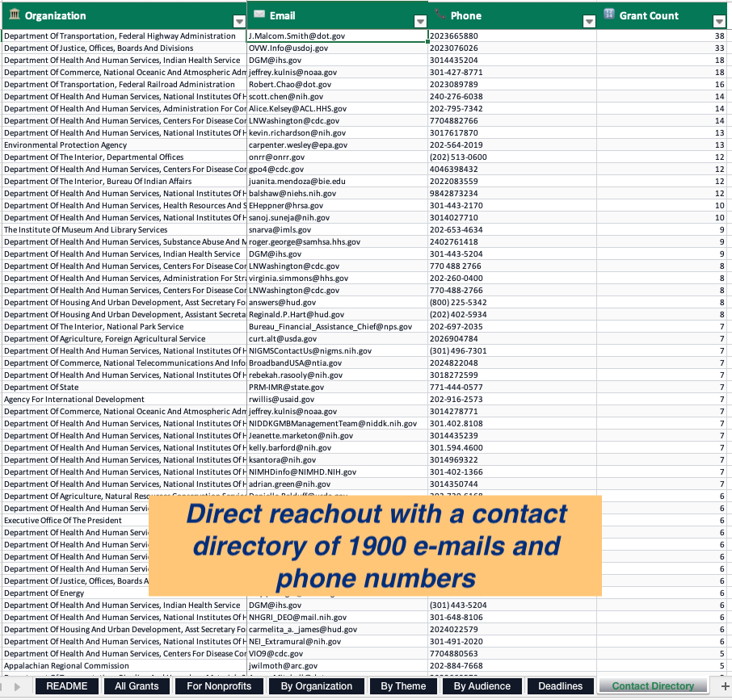Open the Organization column filter dropdown
The height and width of the screenshot is (700, 732).
tap(239, 22)
